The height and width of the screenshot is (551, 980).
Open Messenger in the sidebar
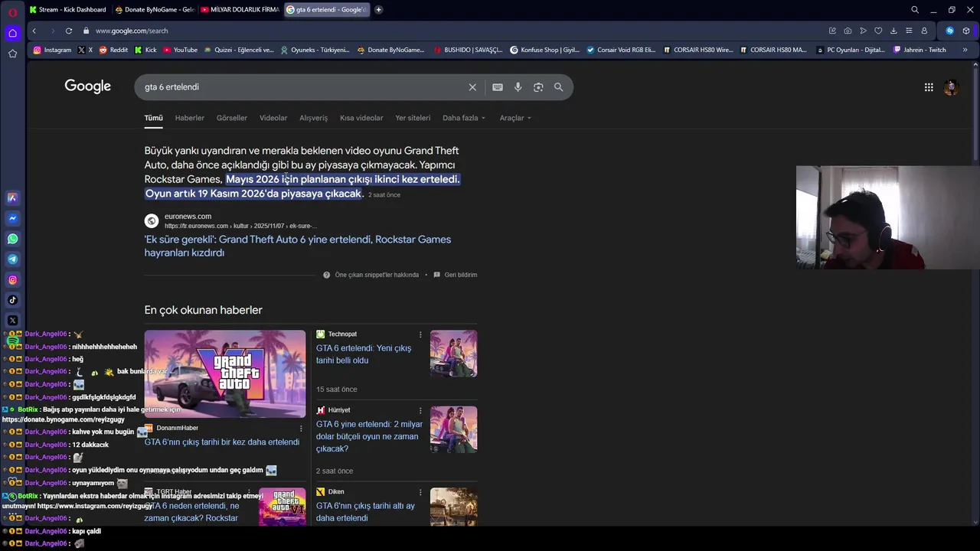(x=12, y=218)
